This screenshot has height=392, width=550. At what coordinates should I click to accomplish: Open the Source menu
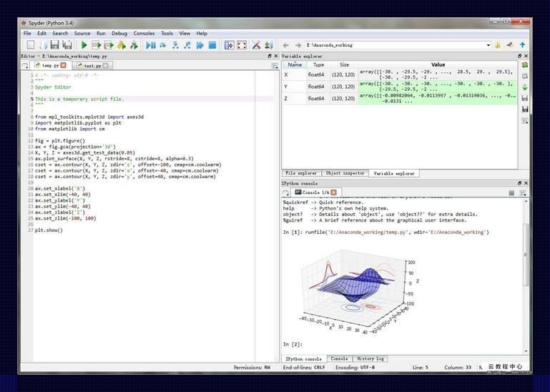82,34
